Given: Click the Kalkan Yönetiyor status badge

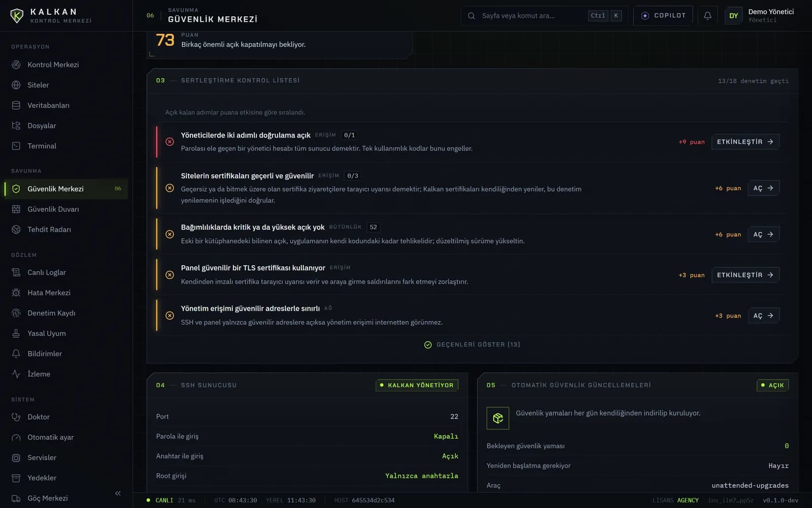Looking at the screenshot, I should pyautogui.click(x=417, y=385).
